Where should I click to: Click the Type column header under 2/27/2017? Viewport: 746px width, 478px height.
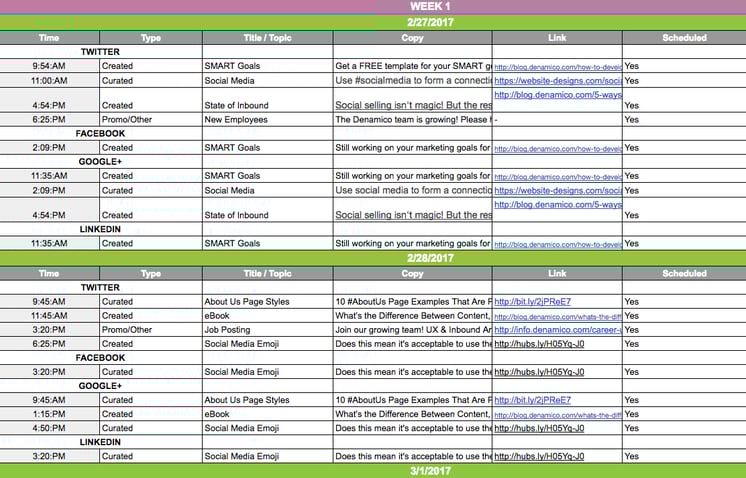[x=151, y=38]
